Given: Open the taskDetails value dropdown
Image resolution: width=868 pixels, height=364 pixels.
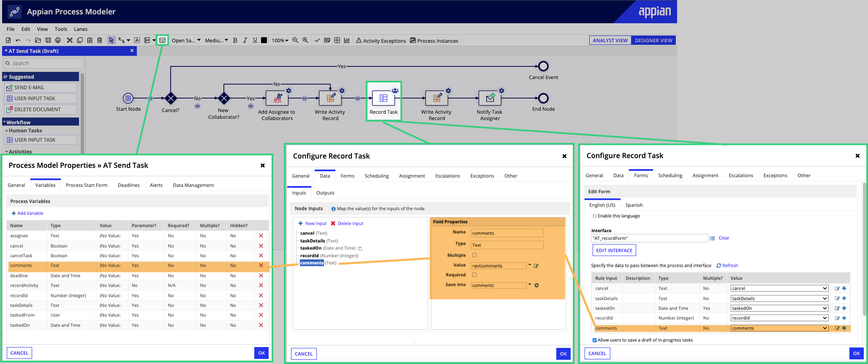Looking at the screenshot, I should pos(779,298).
